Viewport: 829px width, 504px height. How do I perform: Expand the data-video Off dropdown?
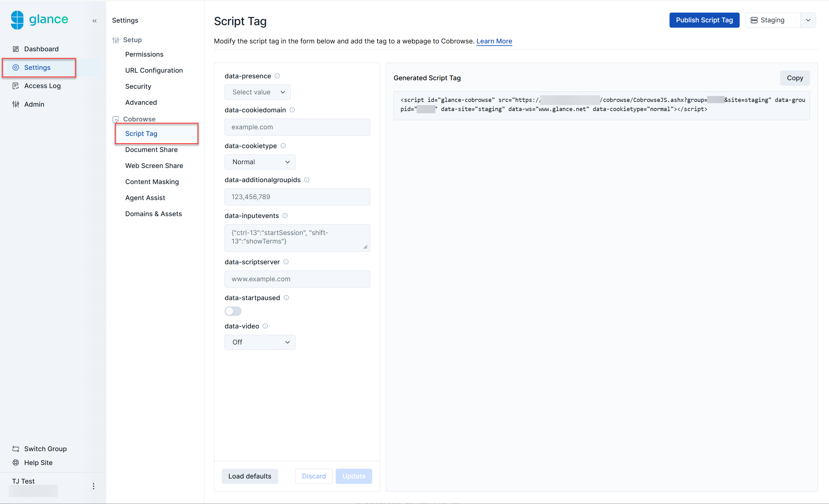[x=260, y=342]
